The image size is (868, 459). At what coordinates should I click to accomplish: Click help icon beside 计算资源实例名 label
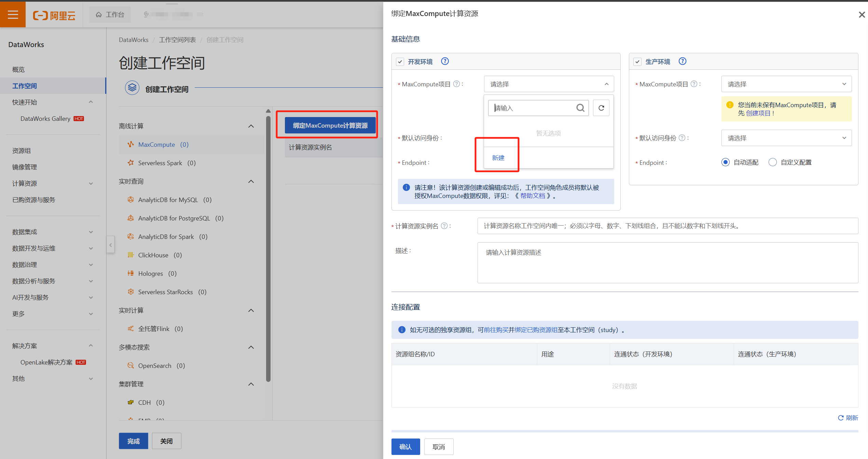tap(444, 226)
